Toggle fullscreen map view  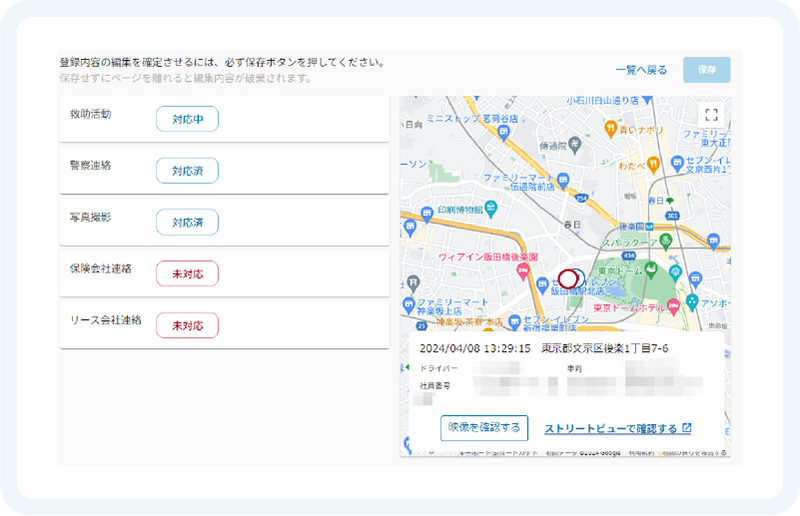pyautogui.click(x=711, y=115)
